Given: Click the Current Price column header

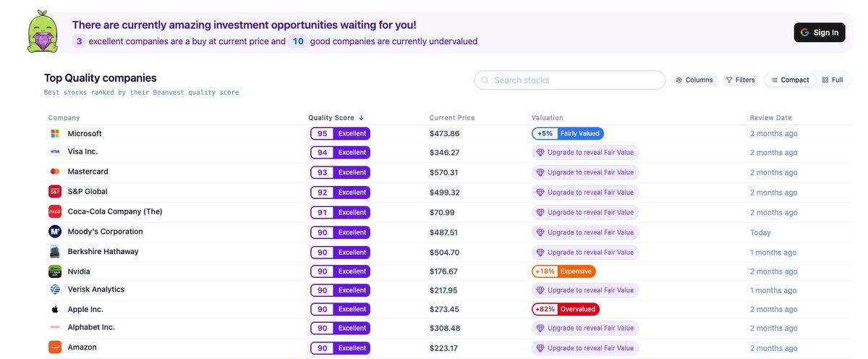Looking at the screenshot, I should (x=452, y=118).
